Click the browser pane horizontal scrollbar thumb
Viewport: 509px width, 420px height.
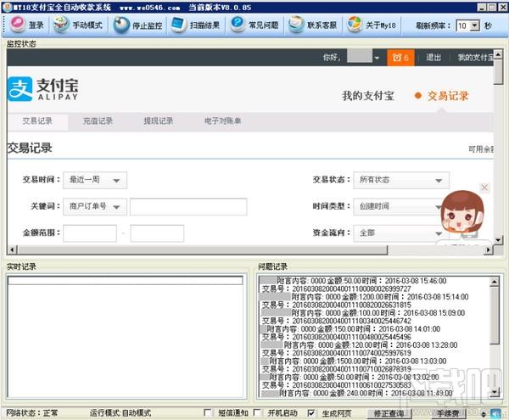point(203,249)
